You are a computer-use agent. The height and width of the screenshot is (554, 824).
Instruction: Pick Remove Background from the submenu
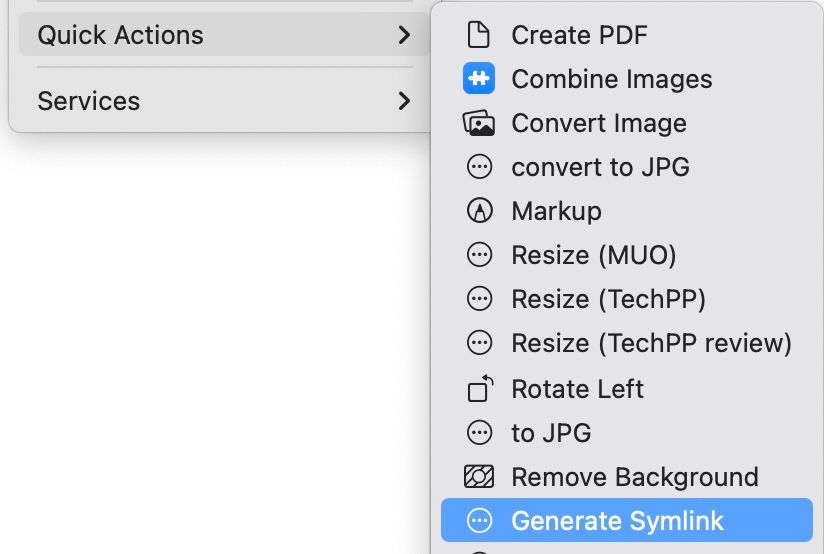click(x=634, y=477)
